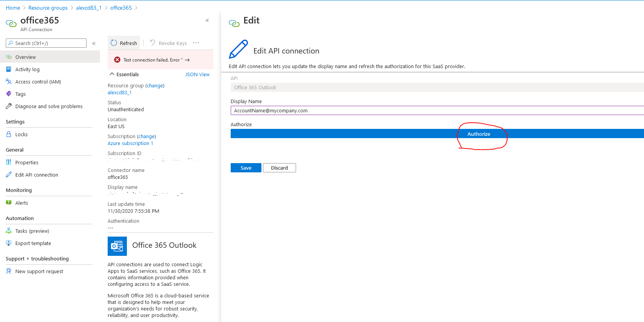The height and width of the screenshot is (322, 644).
Task: Save the API connection changes
Action: pyautogui.click(x=246, y=168)
